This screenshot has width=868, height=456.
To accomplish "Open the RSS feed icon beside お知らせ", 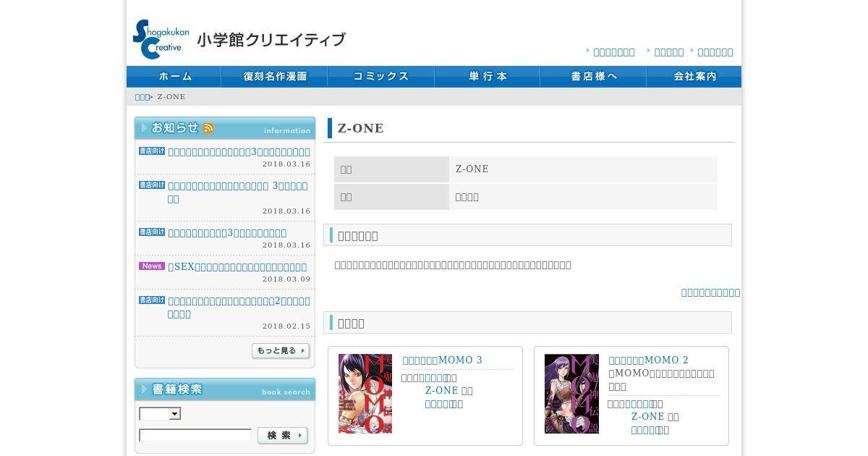I will 208,128.
